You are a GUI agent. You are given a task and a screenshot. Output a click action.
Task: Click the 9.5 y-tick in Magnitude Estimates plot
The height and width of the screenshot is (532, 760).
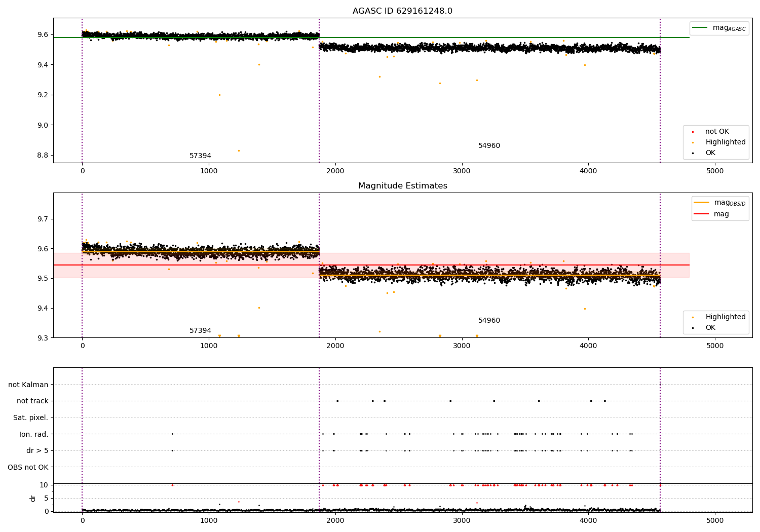[x=43, y=278]
